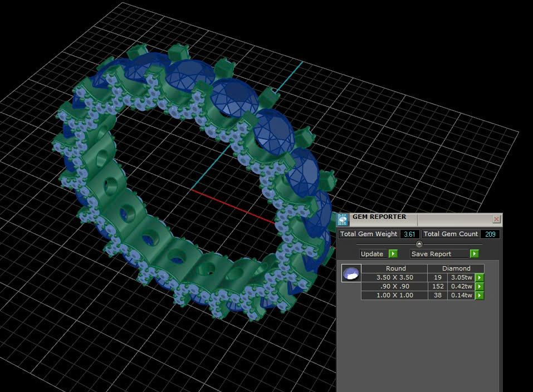Click the Update button label
This screenshot has height=392, width=533.
[x=372, y=254]
